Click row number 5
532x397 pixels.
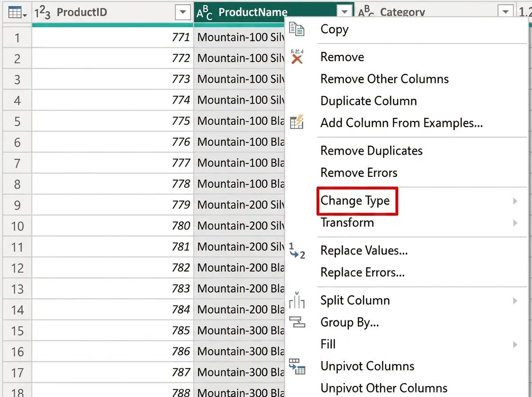[17, 121]
